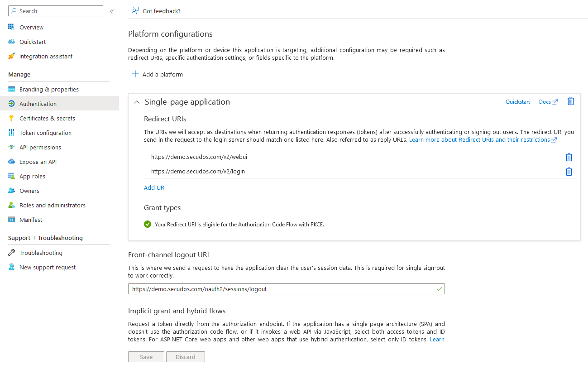Open the Manifest page

pos(30,220)
